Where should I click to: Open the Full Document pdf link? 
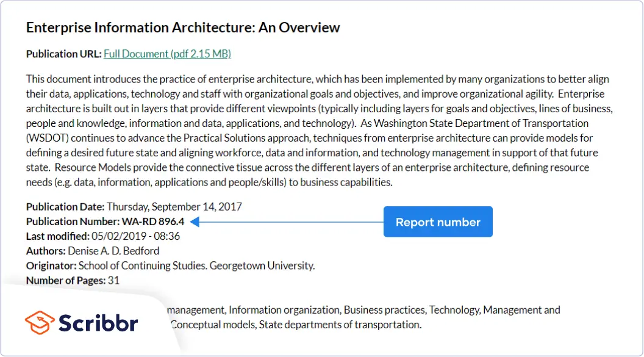coord(167,54)
